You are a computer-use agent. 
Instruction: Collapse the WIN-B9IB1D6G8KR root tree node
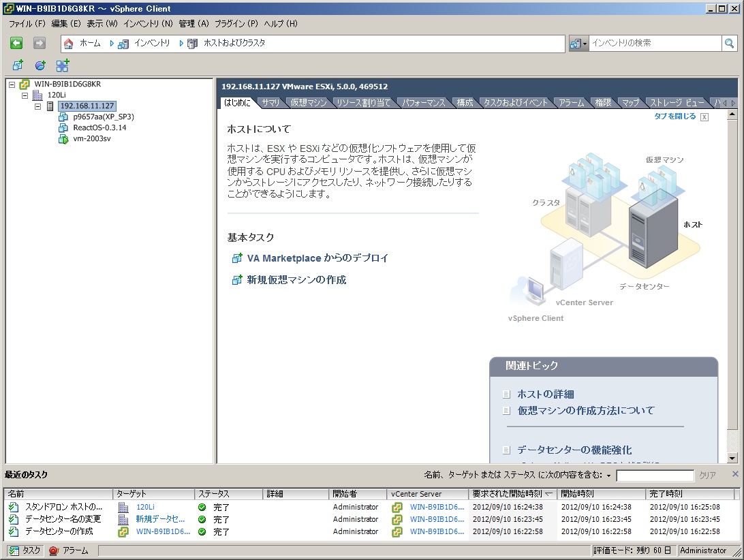[12, 84]
